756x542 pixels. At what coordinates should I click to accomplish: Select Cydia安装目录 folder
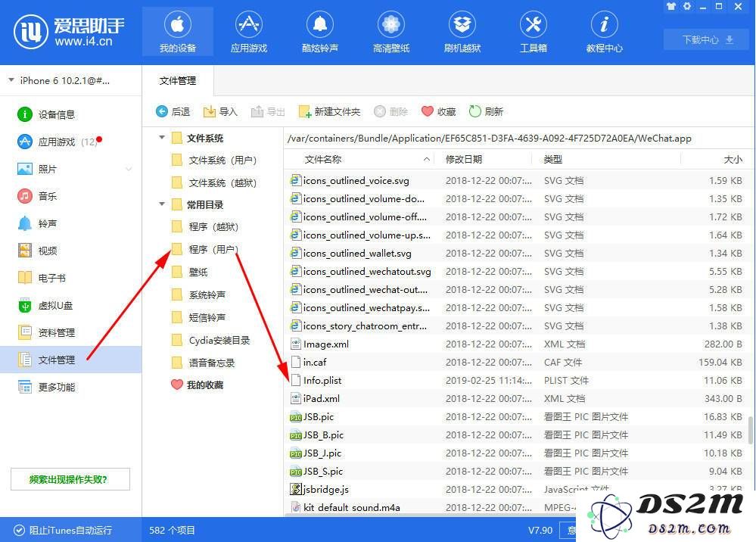tap(210, 340)
